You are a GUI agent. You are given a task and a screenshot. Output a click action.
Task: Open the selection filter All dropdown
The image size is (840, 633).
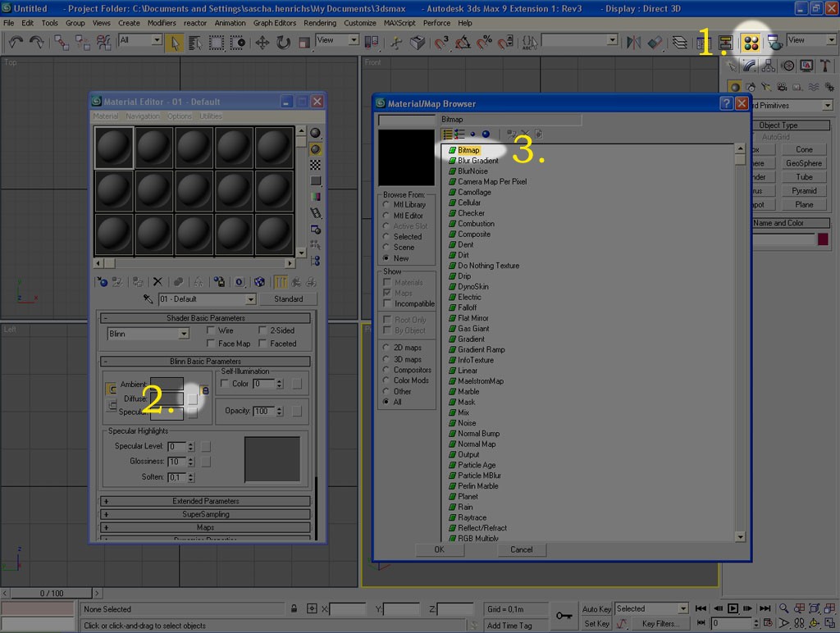(x=157, y=40)
